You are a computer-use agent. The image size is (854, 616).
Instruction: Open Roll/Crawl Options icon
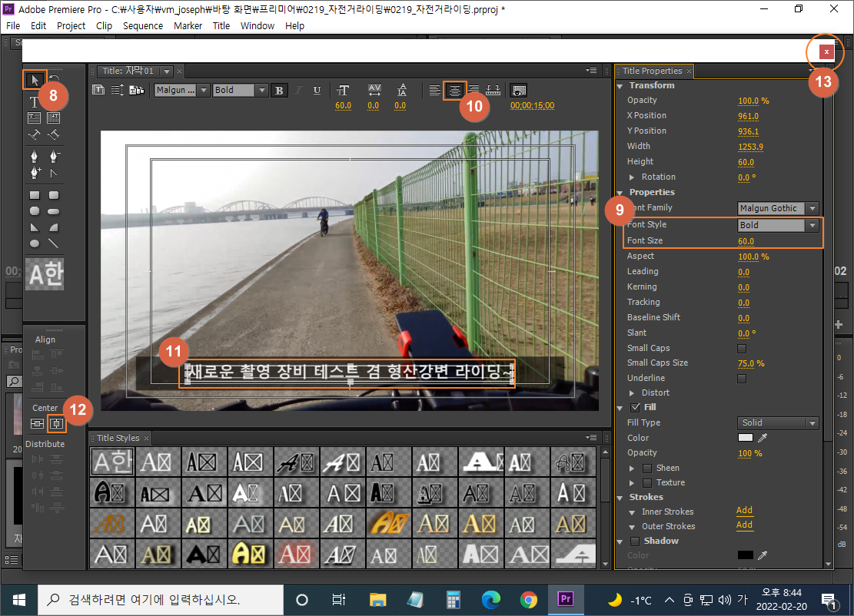click(x=118, y=90)
